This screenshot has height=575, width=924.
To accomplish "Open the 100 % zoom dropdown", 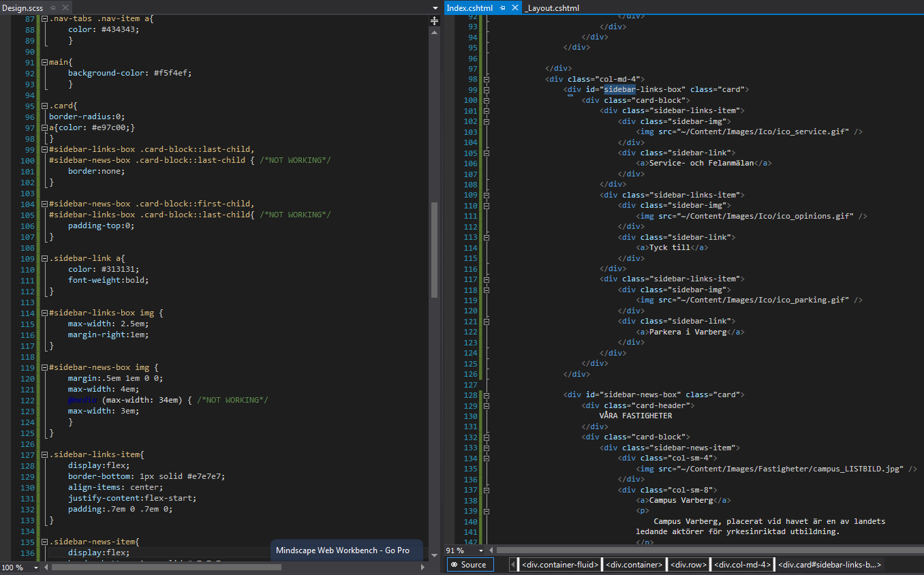I will [36, 567].
